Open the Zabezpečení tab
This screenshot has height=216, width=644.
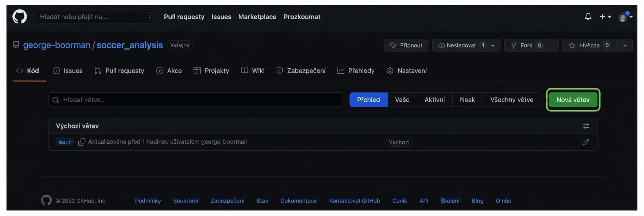click(301, 70)
